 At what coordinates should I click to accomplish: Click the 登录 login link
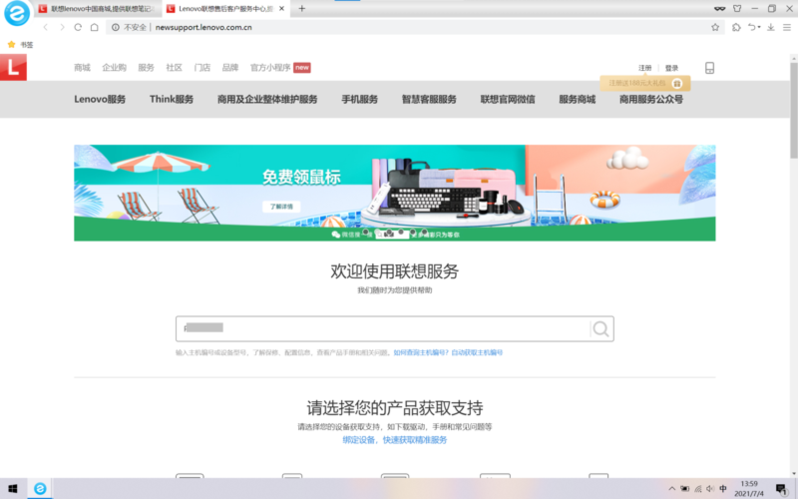click(x=672, y=68)
